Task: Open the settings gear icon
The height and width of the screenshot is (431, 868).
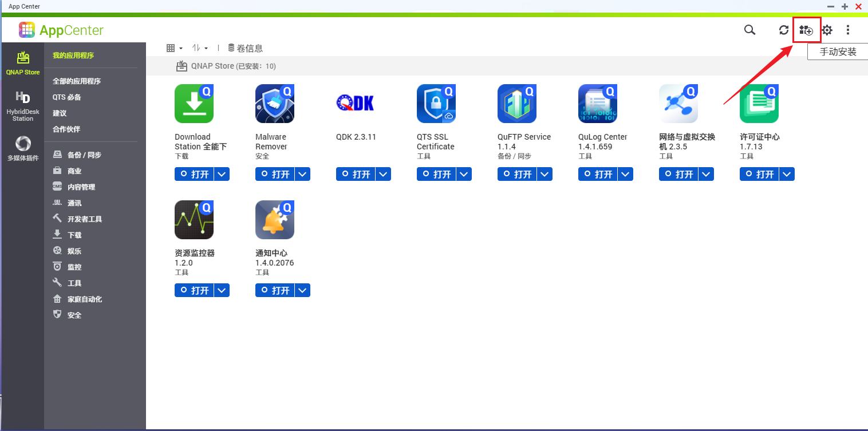Action: (827, 30)
